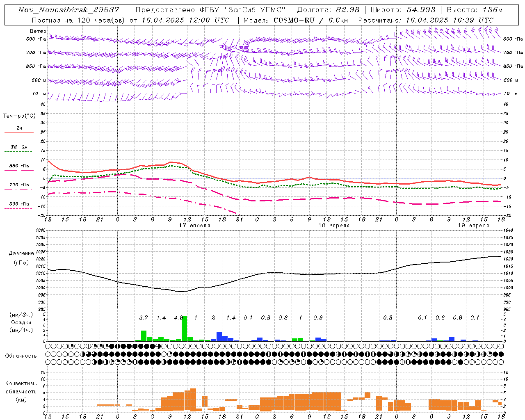525x420 pixels.
Task: Click the 4.9 precipitation amount value
Action: pos(178,317)
